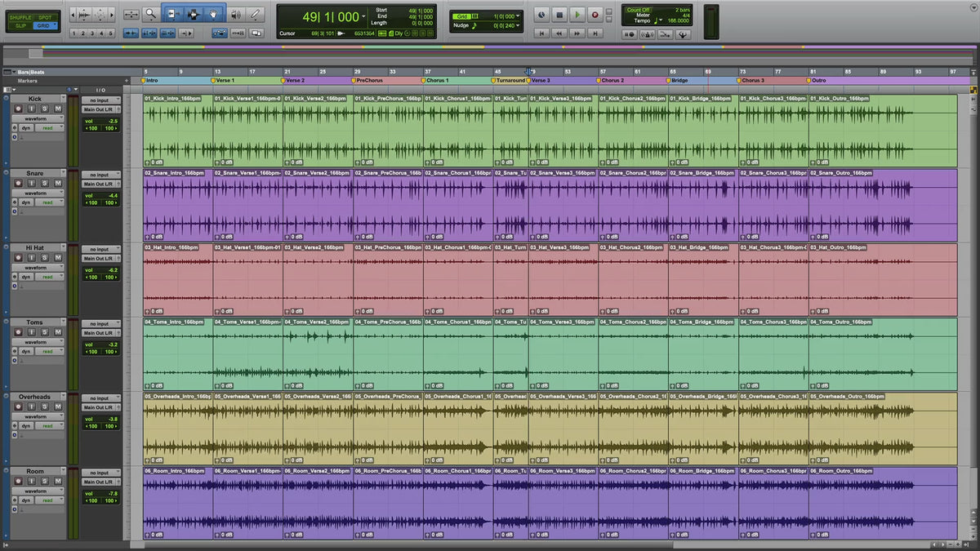
Task: Record-enable the Hi Hat track
Action: 18,258
